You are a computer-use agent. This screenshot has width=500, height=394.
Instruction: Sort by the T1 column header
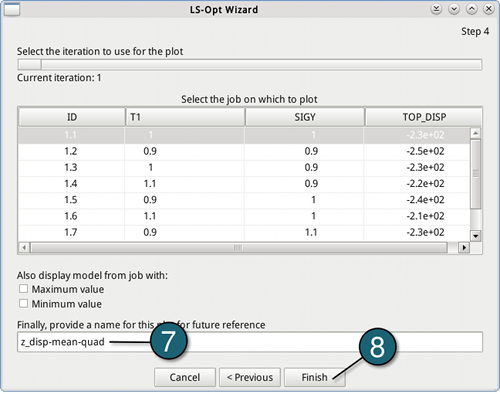185,117
